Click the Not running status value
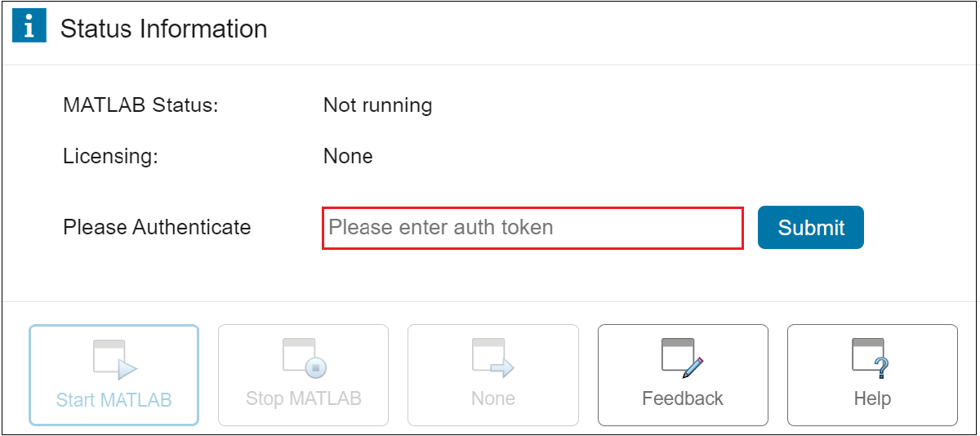 tap(377, 105)
